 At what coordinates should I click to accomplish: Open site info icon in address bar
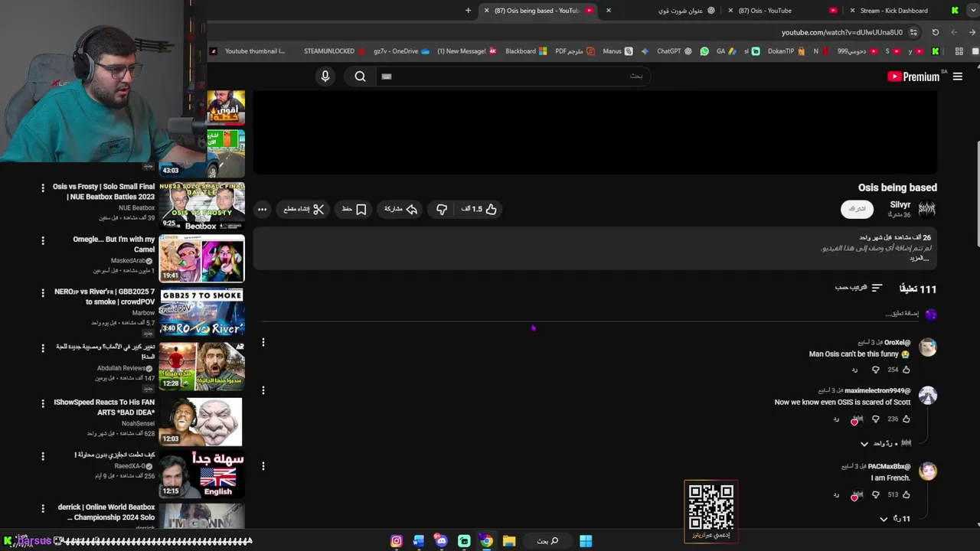click(912, 32)
